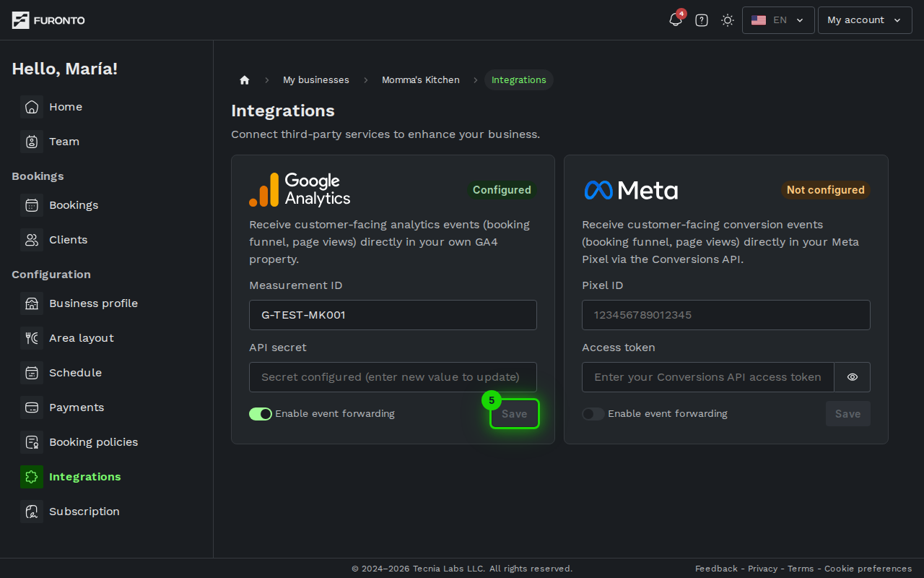Go to the Home breadcrumb icon
924x578 pixels.
pyautogui.click(x=245, y=80)
